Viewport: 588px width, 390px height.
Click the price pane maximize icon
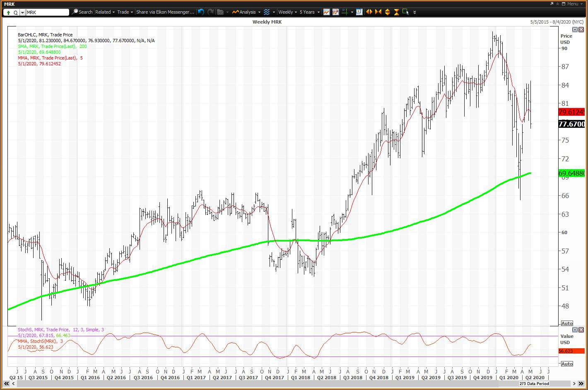click(575, 30)
